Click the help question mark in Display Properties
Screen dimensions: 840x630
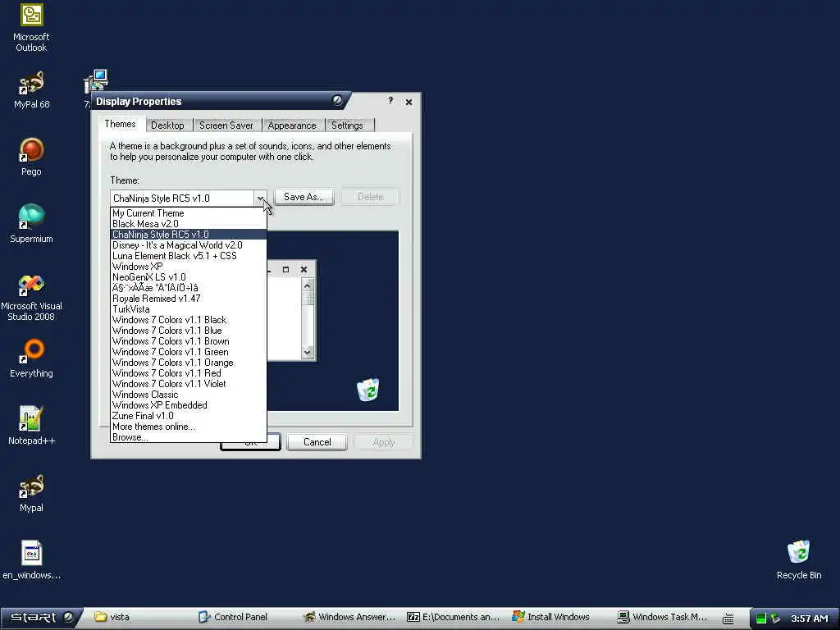click(x=390, y=101)
